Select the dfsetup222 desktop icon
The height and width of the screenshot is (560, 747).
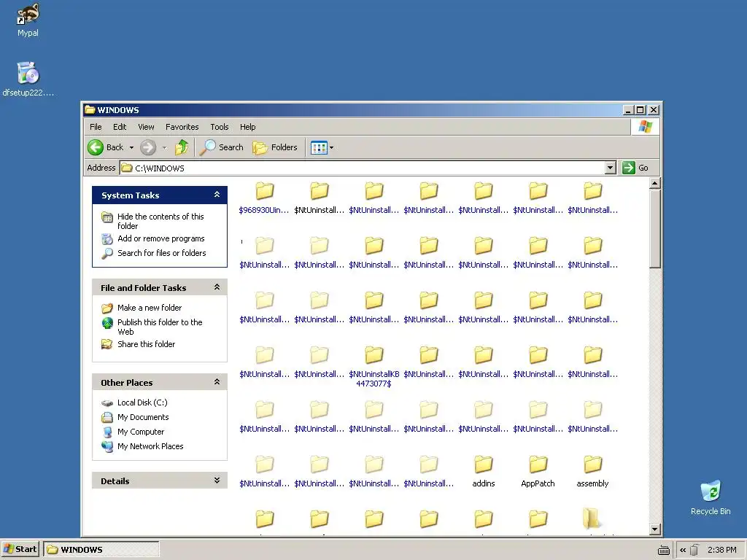point(28,79)
